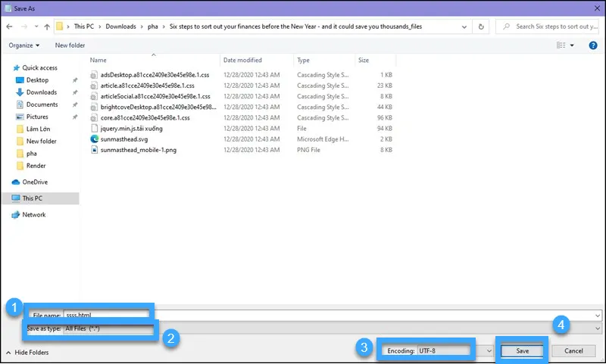Select the jquery.min.js file

click(x=131, y=129)
